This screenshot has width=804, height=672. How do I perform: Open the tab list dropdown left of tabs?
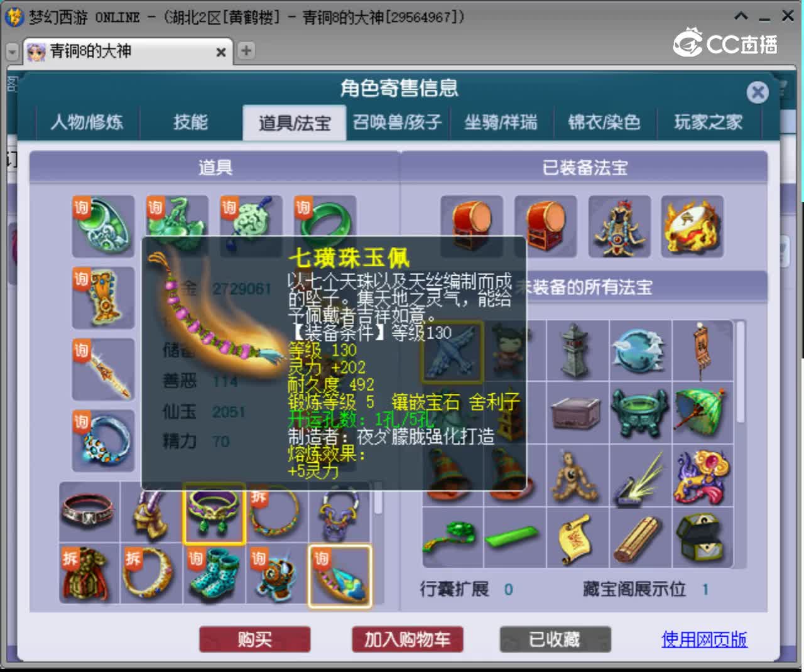tap(12, 51)
